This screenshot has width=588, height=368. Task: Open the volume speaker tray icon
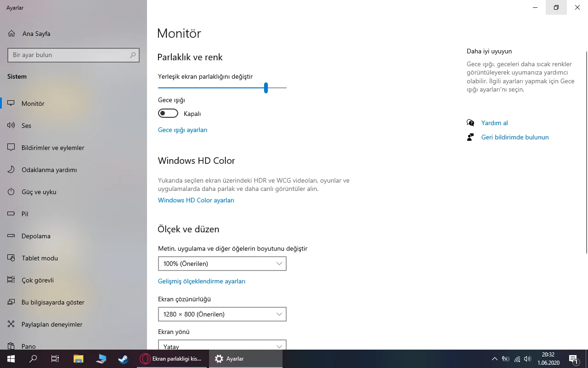(527, 359)
